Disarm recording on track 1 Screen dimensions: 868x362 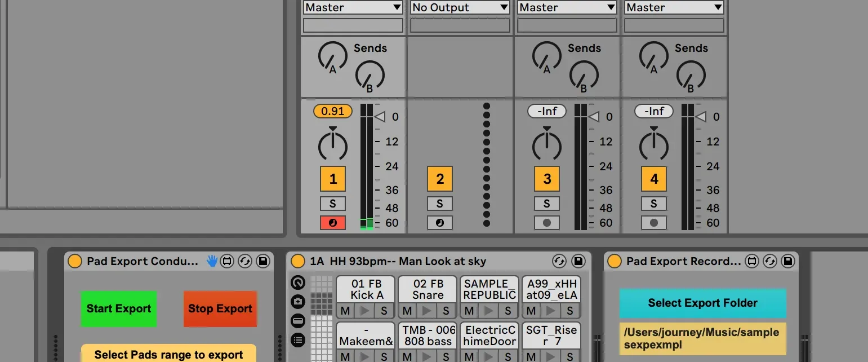click(x=333, y=223)
